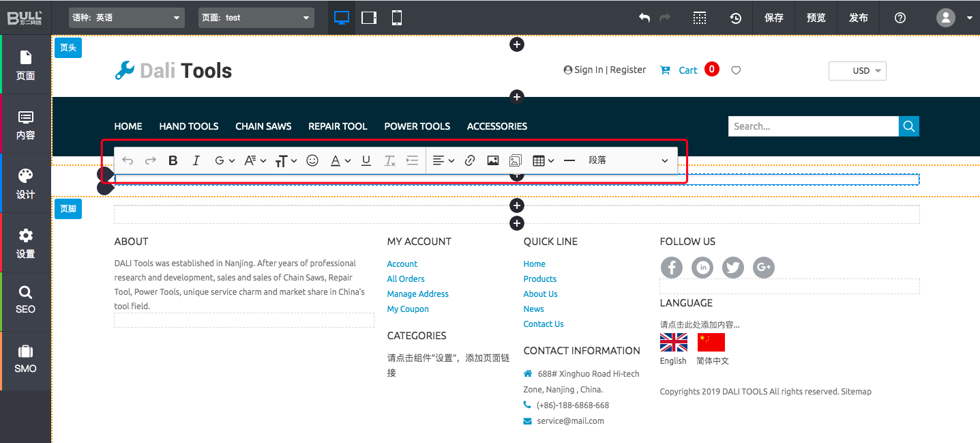Open the version history clock icon
Screen dimensions: 980x443
click(x=736, y=18)
